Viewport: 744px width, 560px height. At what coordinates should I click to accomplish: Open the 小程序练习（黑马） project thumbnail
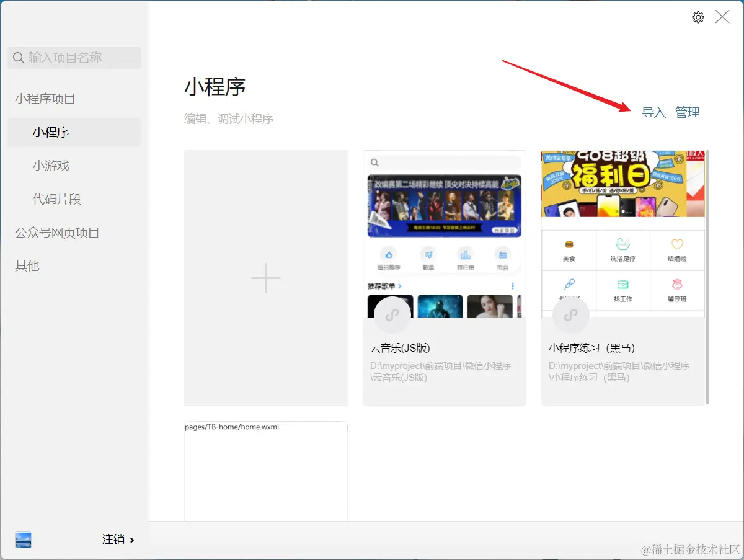pyautogui.click(x=623, y=234)
